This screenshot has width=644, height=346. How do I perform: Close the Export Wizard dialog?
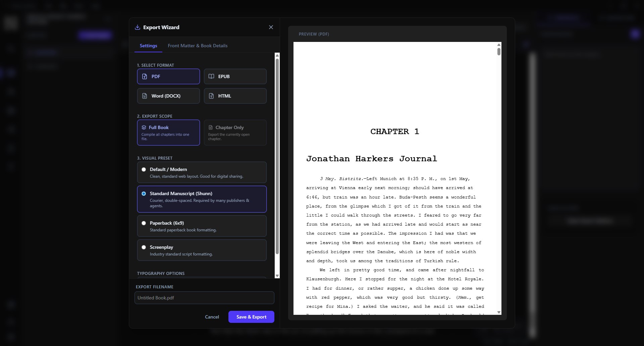point(271,27)
